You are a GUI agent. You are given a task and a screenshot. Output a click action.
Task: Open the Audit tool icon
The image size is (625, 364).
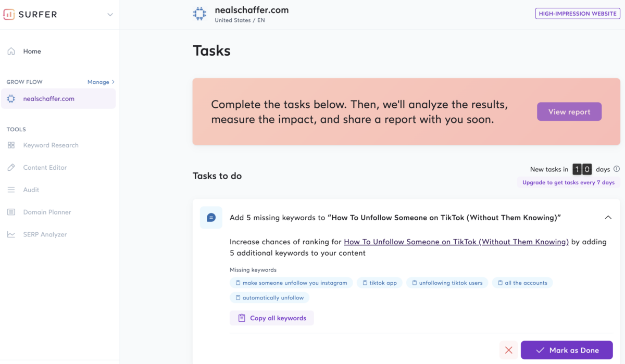coord(11,190)
